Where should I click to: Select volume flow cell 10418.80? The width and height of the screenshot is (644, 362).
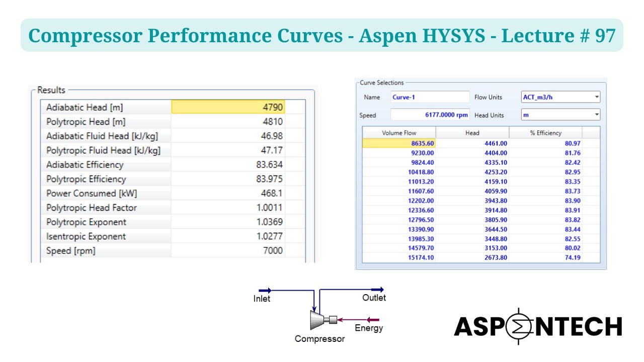click(399, 172)
